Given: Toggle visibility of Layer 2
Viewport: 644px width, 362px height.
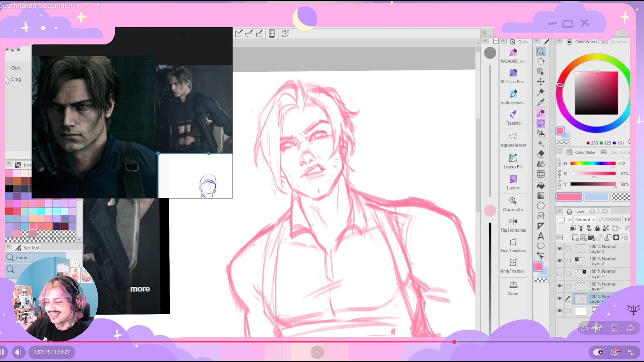Looking at the screenshot, I should coord(560,261).
